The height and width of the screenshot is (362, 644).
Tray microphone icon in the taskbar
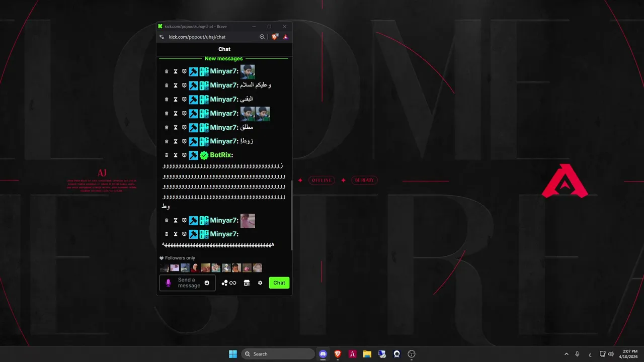click(x=577, y=354)
